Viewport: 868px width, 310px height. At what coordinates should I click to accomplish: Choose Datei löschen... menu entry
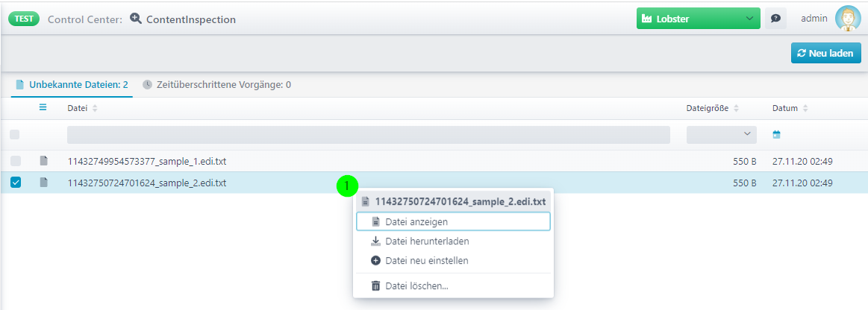tap(453, 285)
